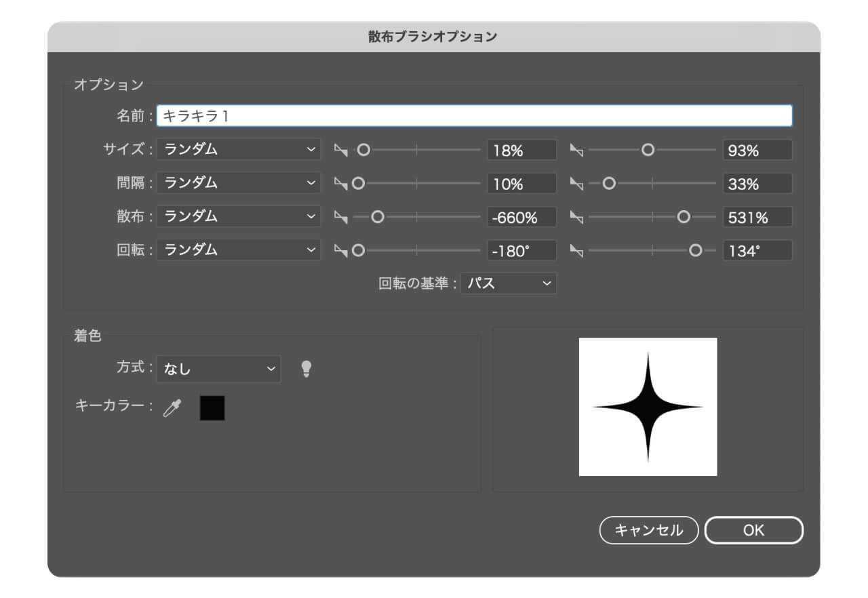Click the maximum scatter slider handle
868x598 pixels.
point(684,217)
